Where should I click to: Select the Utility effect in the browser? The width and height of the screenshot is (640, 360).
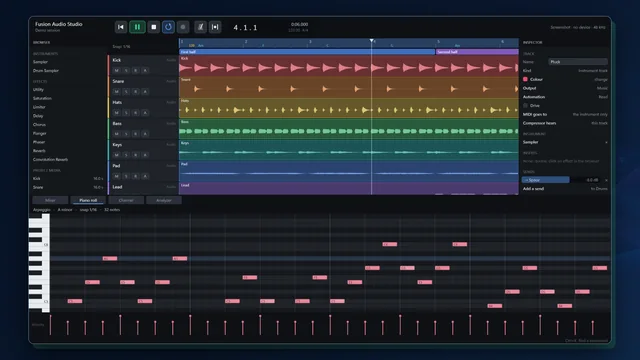click(x=38, y=89)
